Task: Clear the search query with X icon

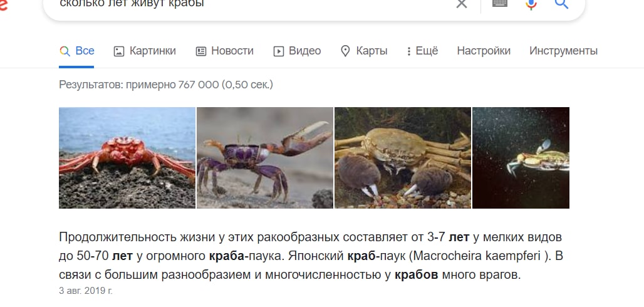Action: pyautogui.click(x=462, y=4)
